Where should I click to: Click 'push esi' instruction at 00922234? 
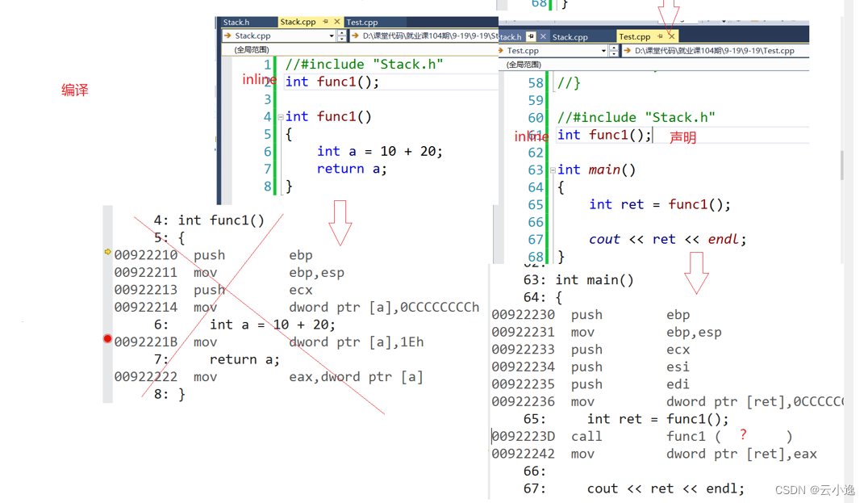(591, 367)
